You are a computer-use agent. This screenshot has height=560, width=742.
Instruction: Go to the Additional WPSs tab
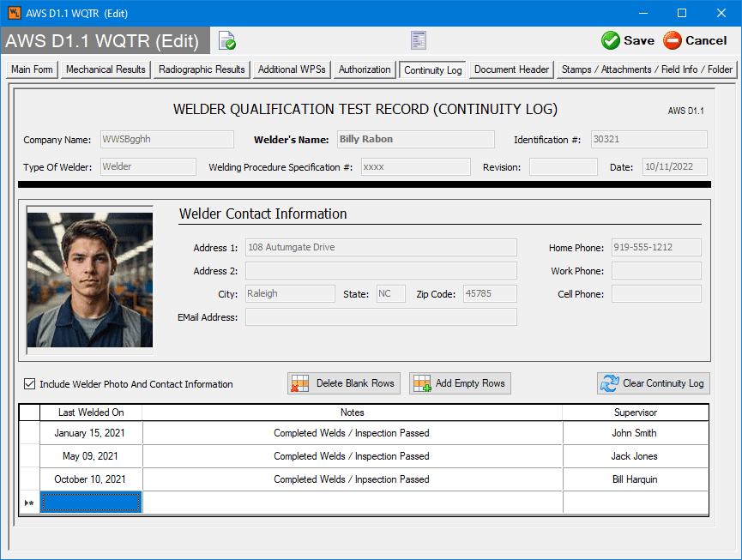[292, 69]
